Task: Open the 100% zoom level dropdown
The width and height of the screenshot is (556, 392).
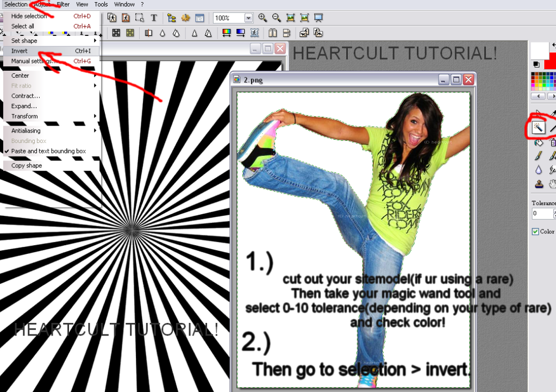Action: click(248, 18)
